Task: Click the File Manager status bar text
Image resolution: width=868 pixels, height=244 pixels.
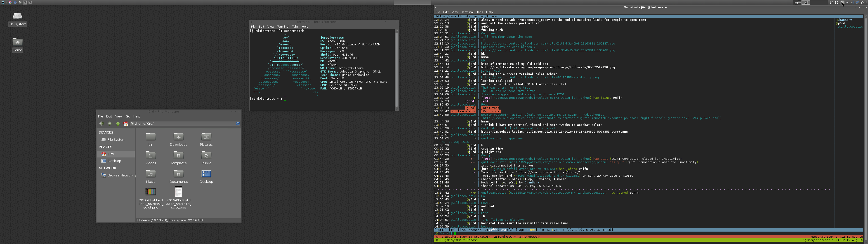Action: [170, 220]
